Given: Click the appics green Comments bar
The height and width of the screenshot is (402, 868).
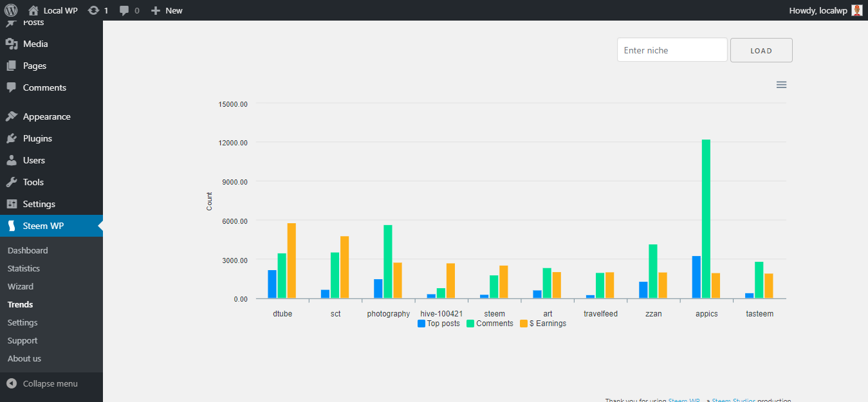Looking at the screenshot, I should [706, 219].
